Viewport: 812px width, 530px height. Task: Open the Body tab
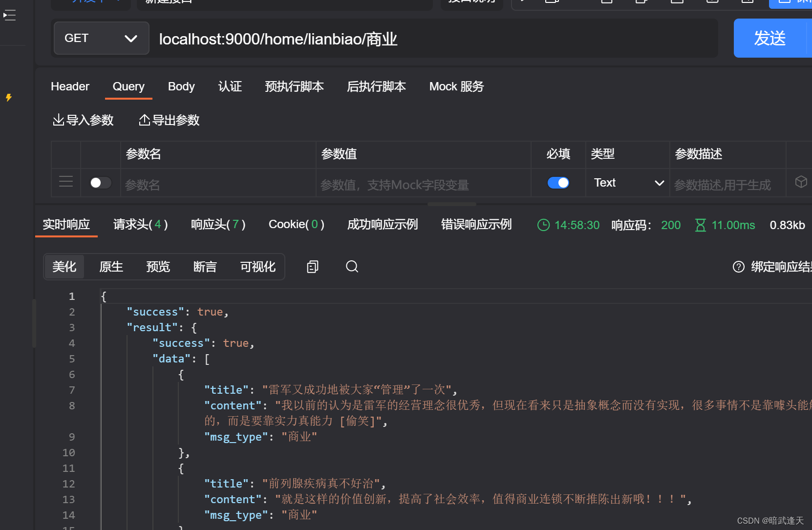pos(181,86)
